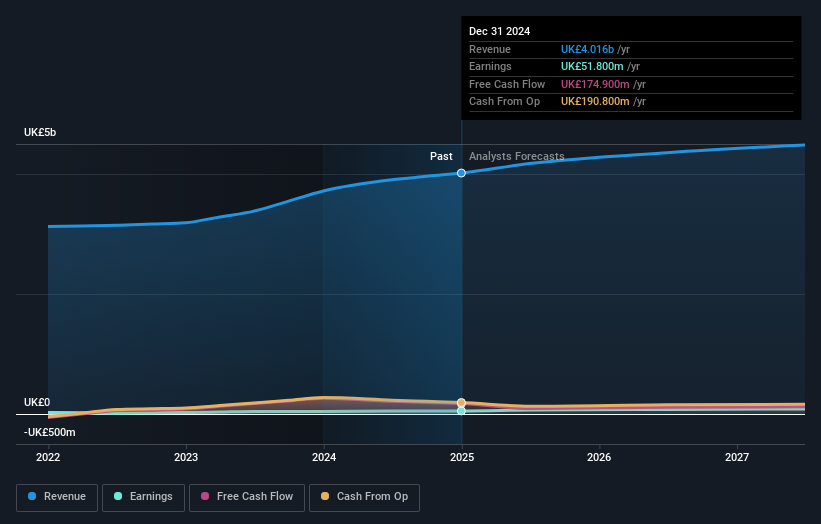Click the Revenue row label in tooltip
The image size is (821, 524).
(x=490, y=49)
